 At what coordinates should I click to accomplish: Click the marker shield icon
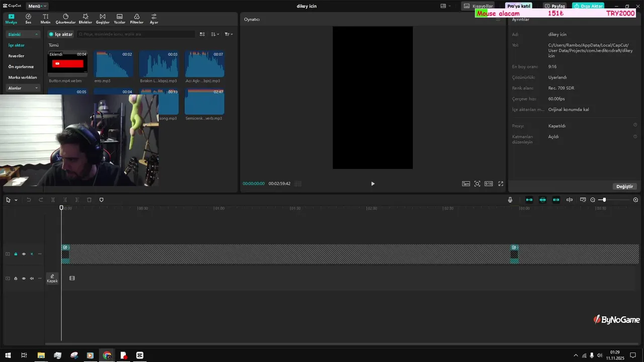coord(101,200)
